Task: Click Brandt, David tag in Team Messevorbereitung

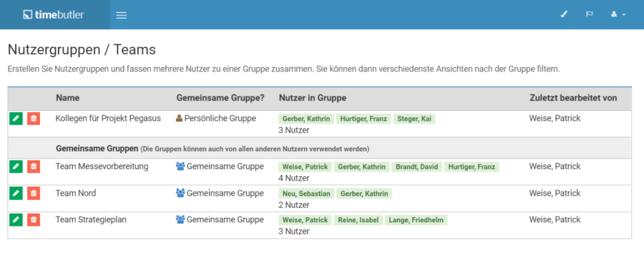Action: pos(417,167)
